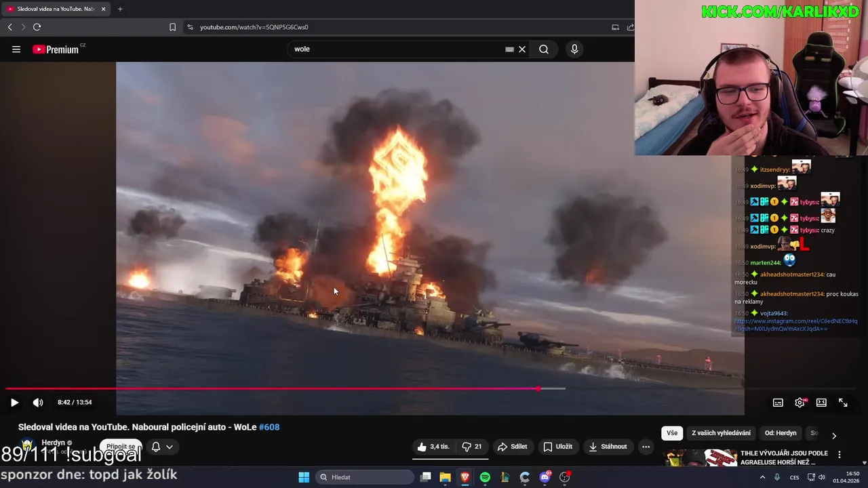Reload the page with the refresh icon

(x=37, y=27)
